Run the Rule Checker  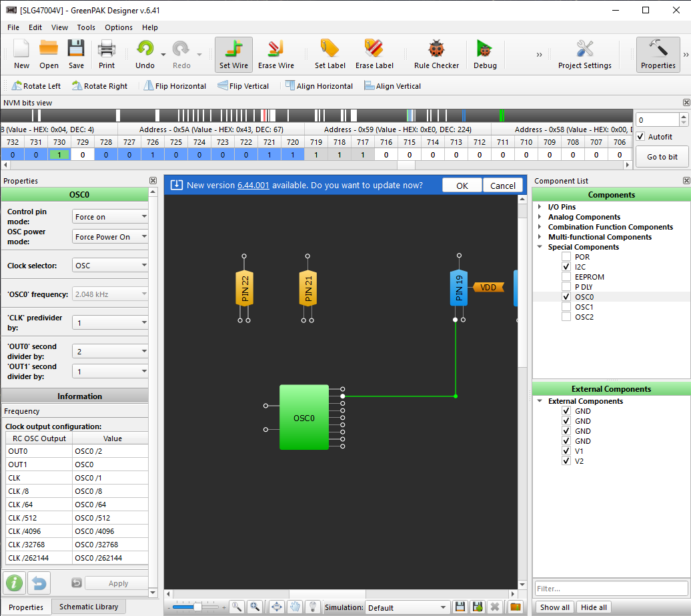(436, 54)
